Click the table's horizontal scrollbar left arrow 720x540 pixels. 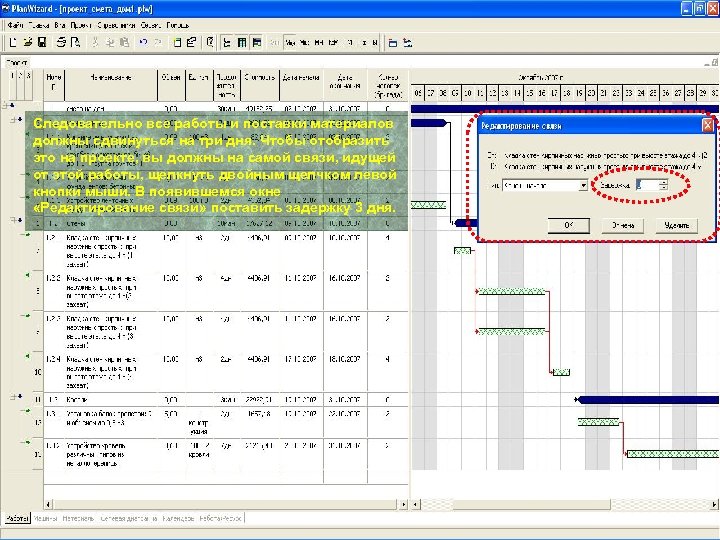coord(48,504)
